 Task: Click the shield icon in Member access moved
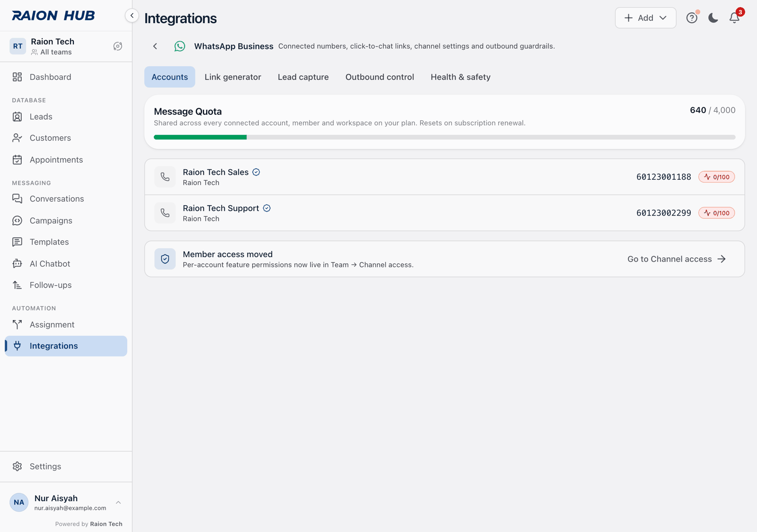click(165, 259)
